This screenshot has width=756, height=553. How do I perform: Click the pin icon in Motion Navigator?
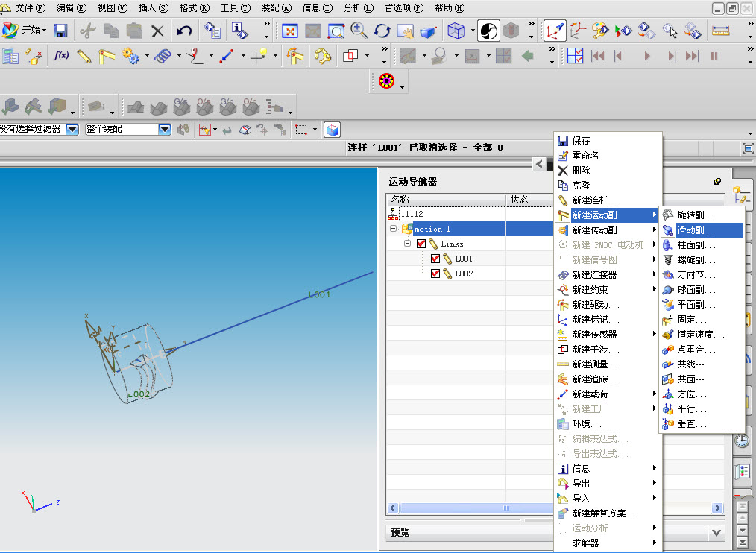tap(717, 181)
